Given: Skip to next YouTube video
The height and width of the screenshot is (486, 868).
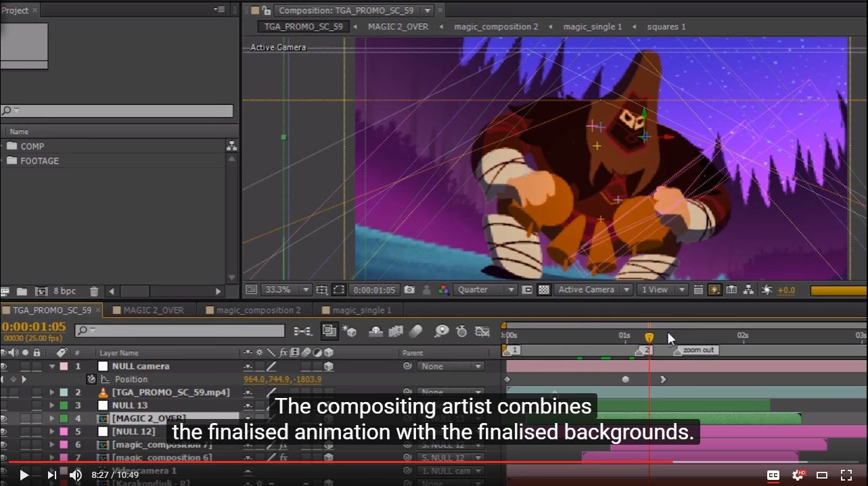Looking at the screenshot, I should pyautogui.click(x=51, y=475).
